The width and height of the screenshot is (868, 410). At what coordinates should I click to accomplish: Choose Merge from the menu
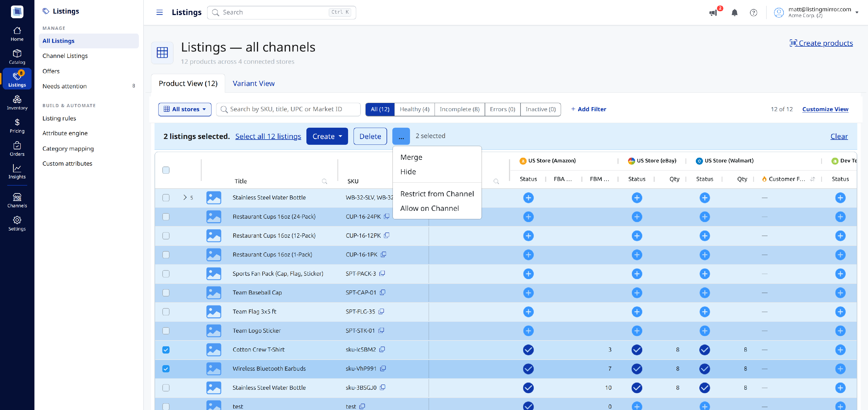click(x=411, y=157)
